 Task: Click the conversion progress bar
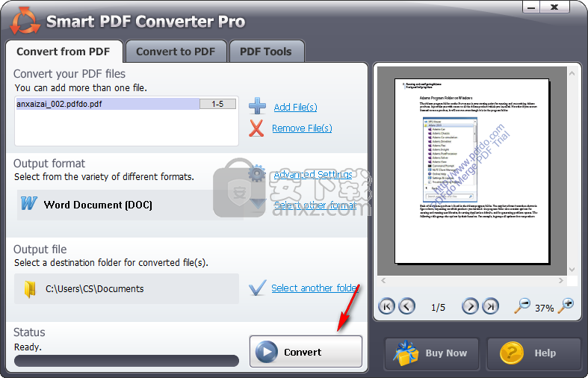coord(127,361)
